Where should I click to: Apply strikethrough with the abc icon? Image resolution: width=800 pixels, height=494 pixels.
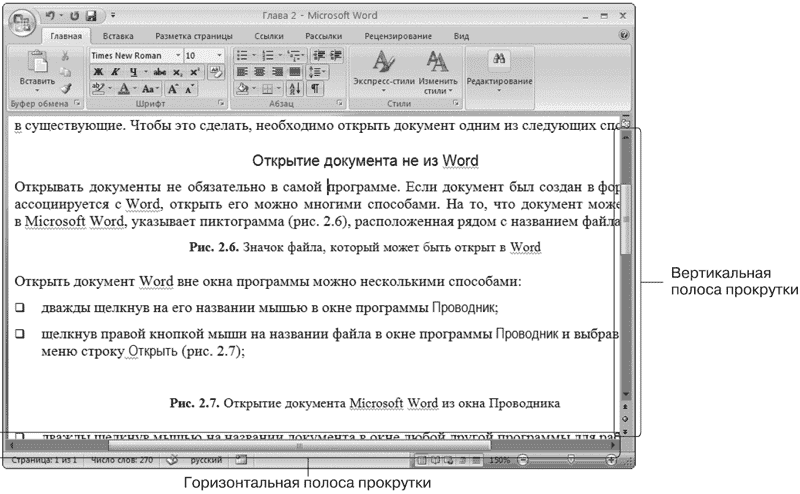click(160, 72)
